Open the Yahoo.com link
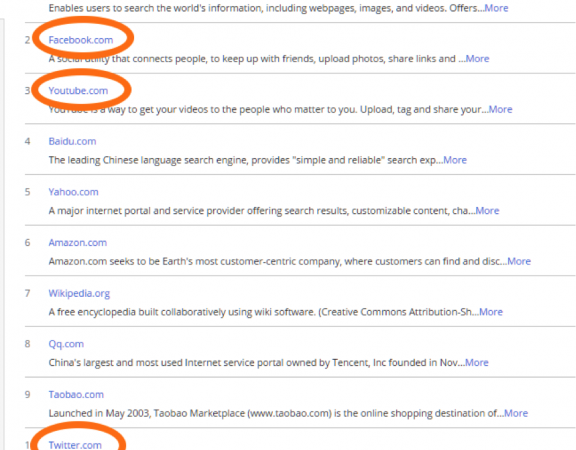Viewport: 576px width, 450px height. (x=73, y=192)
